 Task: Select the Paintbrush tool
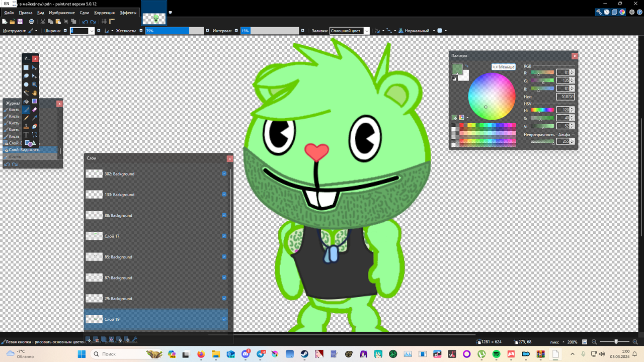[26, 110]
